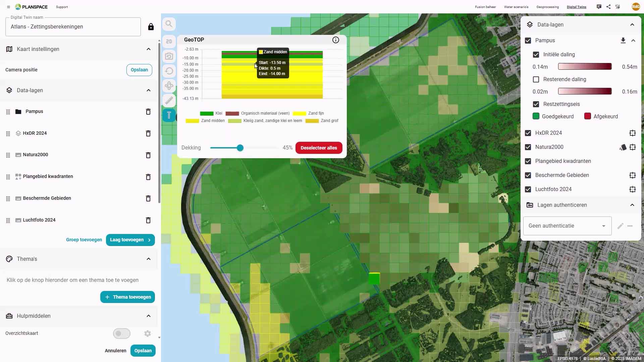644x362 pixels.
Task: Click the Laag toevoegen button
Action: 130,240
